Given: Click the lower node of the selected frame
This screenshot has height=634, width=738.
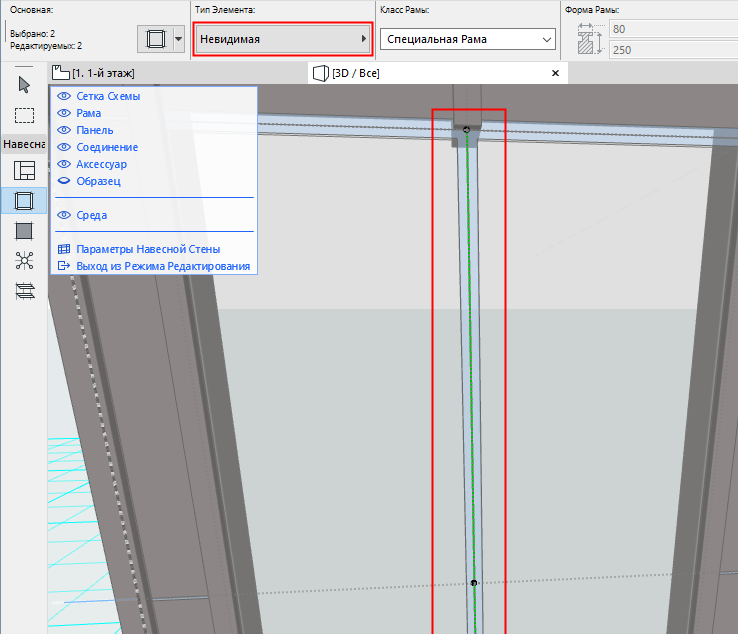Looking at the screenshot, I should pyautogui.click(x=473, y=583).
